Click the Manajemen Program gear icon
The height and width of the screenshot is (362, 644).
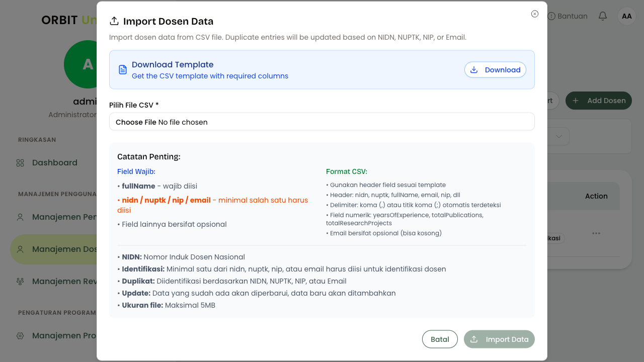pos(20,336)
